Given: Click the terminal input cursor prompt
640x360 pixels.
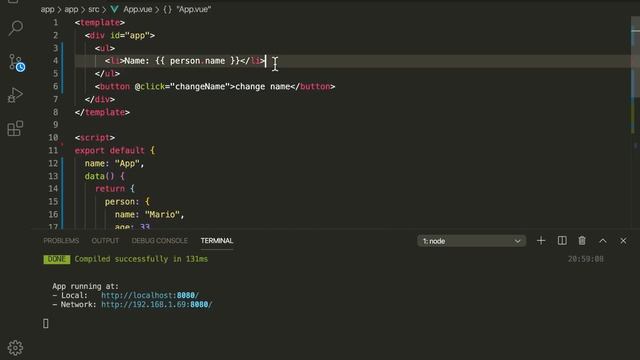Looking at the screenshot, I should point(46,324).
